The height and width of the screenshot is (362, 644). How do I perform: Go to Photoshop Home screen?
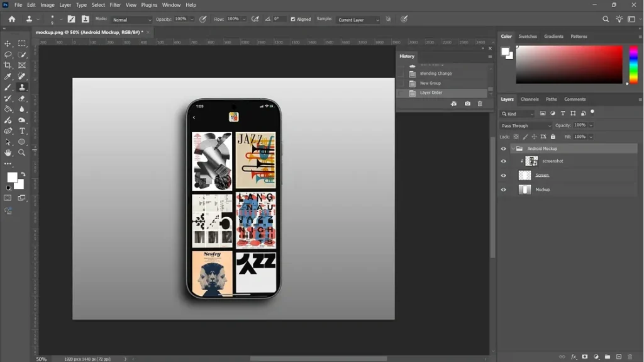point(12,20)
